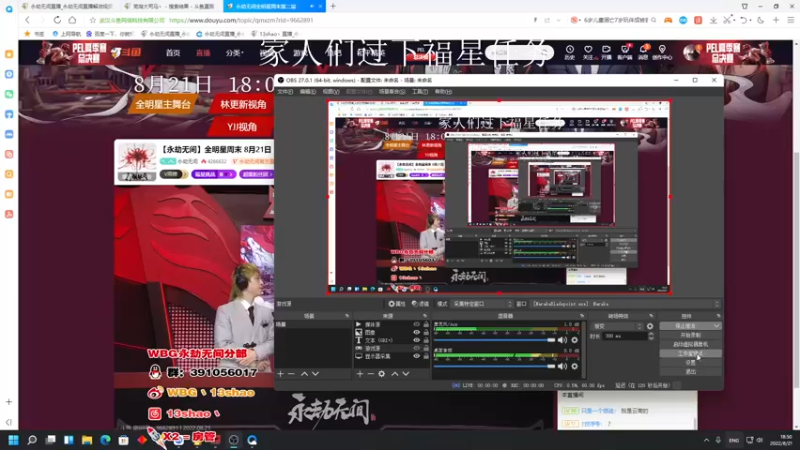This screenshot has width=800, height=450.
Task: Open Windows Start menu
Action: coord(14,440)
